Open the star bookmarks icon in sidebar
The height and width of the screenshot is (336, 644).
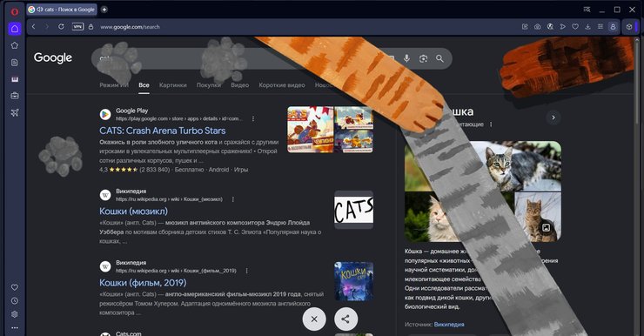(15, 45)
